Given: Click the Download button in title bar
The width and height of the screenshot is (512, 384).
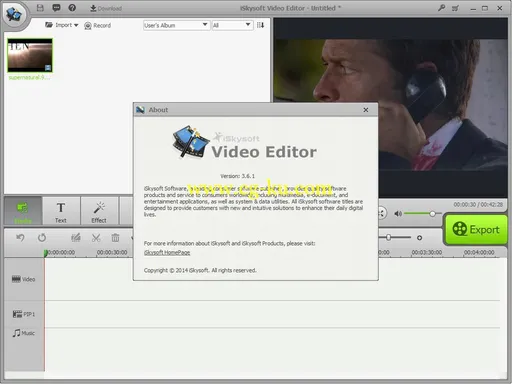Looking at the screenshot, I should point(106,8).
